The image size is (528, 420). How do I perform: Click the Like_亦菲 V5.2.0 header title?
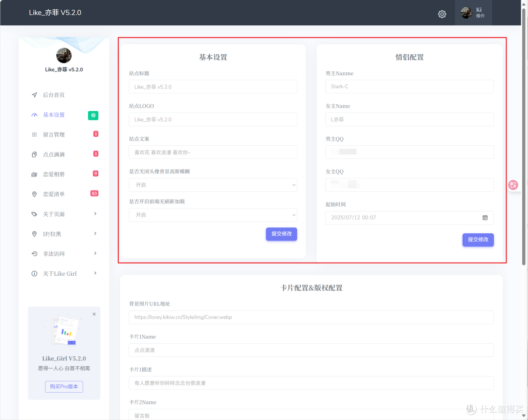[x=55, y=13]
